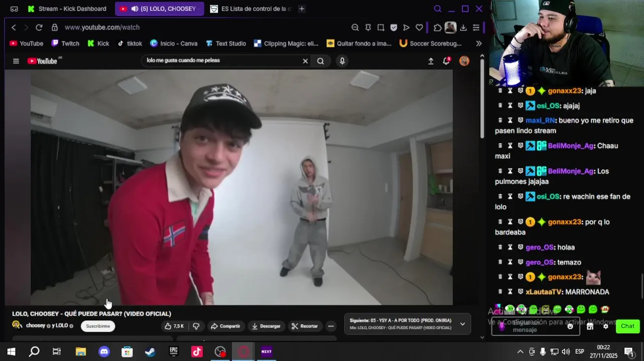The width and height of the screenshot is (644, 361).
Task: Click the green Chat send button
Action: coord(627,326)
